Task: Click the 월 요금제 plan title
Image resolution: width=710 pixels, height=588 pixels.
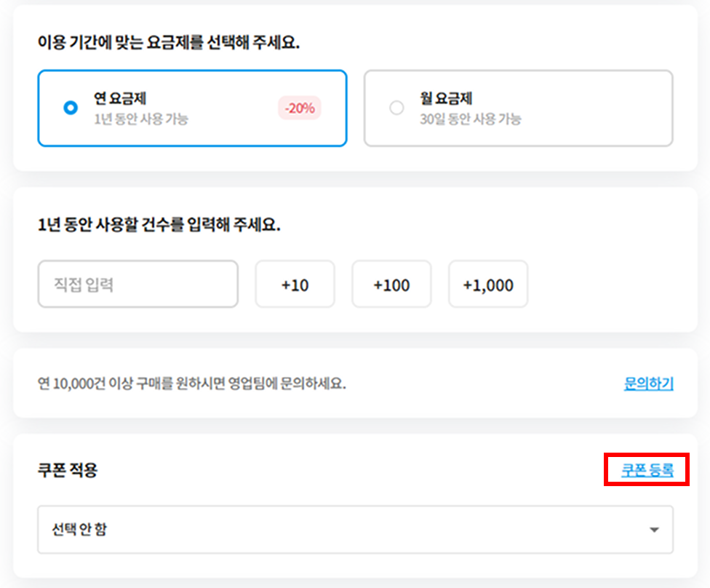Action: coord(446,99)
